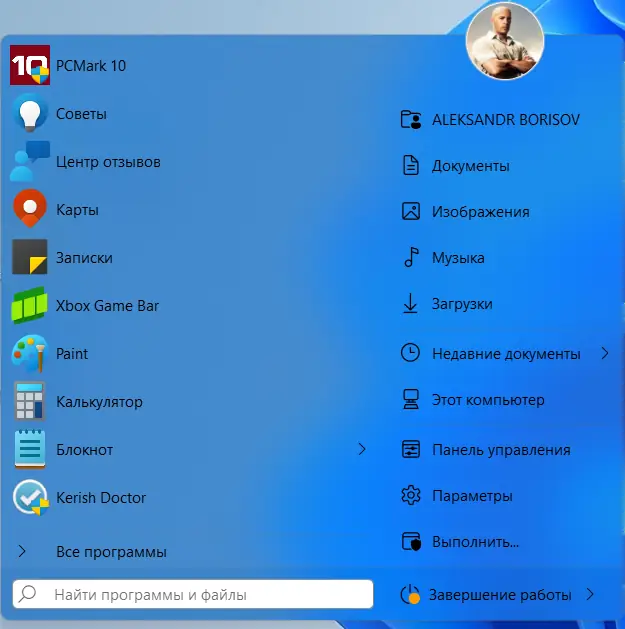Open the PCMark 10 entry
The image size is (625, 629).
[189, 65]
